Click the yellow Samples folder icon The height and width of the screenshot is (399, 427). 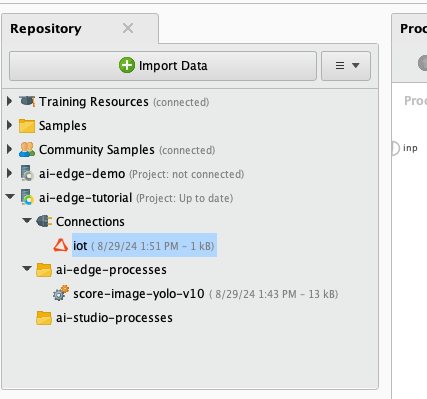[x=27, y=126]
